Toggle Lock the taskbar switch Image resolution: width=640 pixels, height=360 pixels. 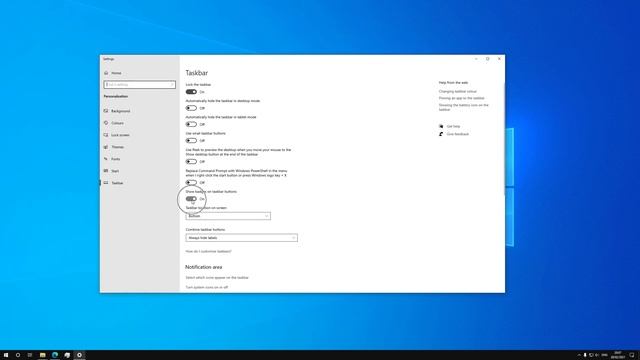pos(191,92)
